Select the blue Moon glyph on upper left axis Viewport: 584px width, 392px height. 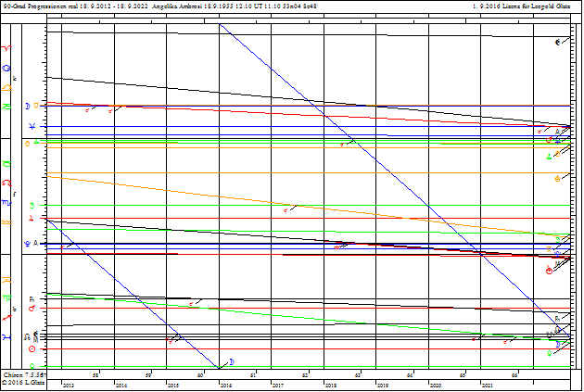(27, 106)
